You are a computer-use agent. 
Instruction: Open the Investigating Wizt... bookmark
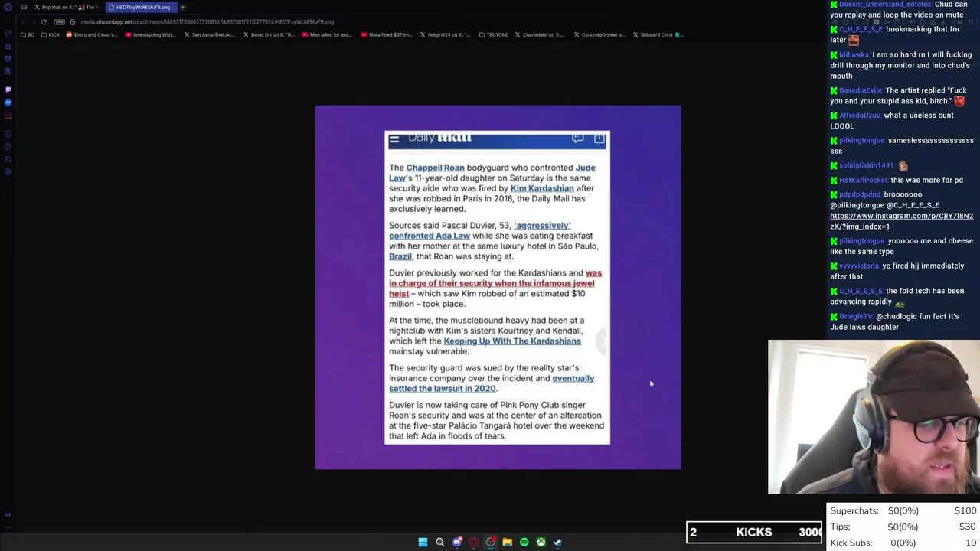point(150,34)
